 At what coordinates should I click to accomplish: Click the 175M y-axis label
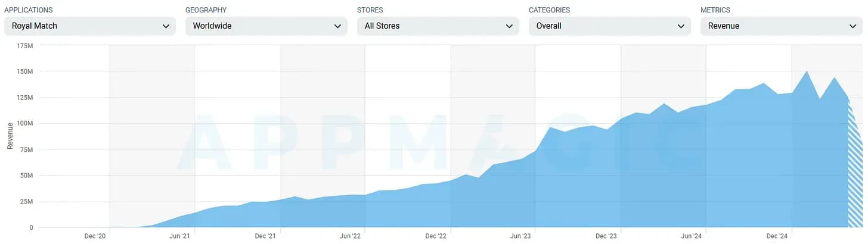[x=24, y=46]
